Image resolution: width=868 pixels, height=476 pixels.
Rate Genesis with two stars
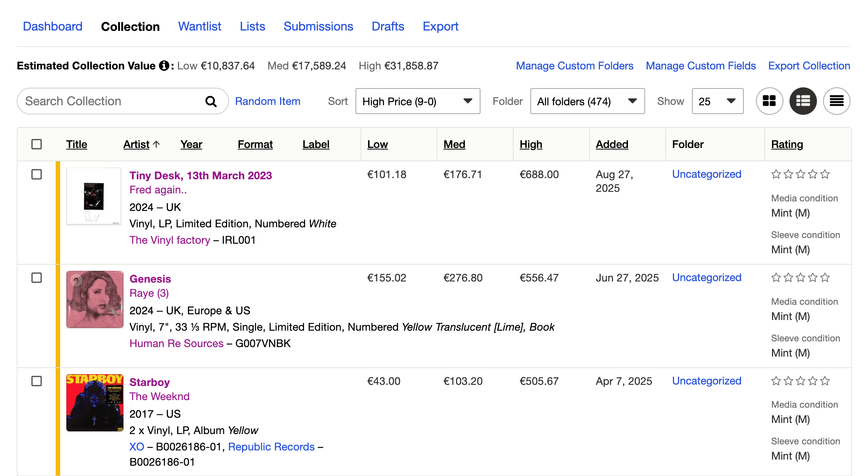coord(788,277)
